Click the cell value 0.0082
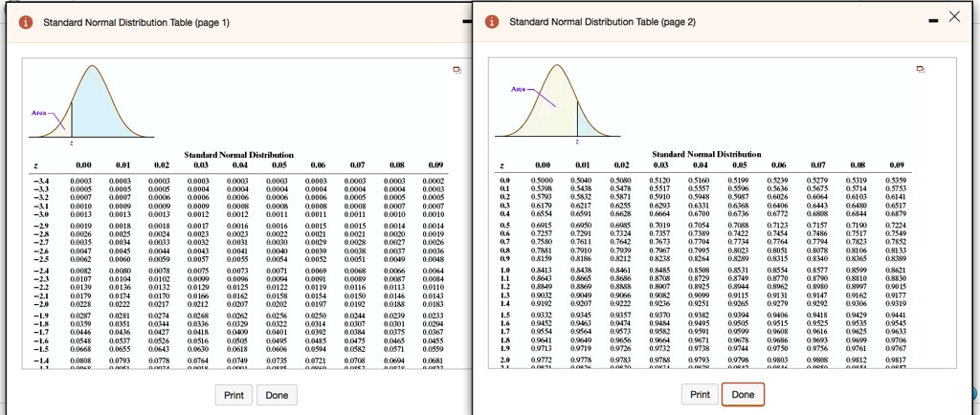Screen dimensions: 980x415 click(x=83, y=271)
